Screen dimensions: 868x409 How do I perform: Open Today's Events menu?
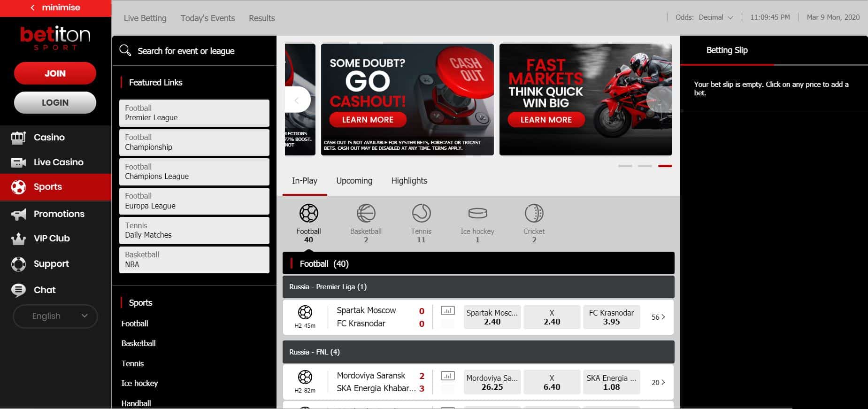pos(207,18)
